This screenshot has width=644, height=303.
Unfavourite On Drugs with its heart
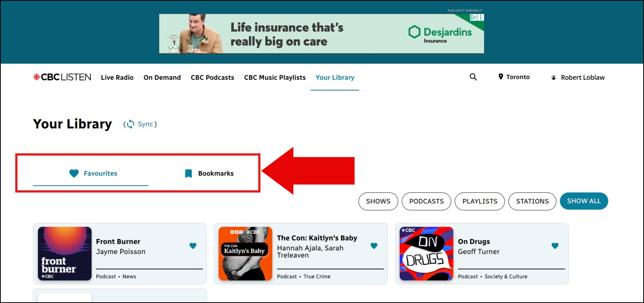[555, 246]
